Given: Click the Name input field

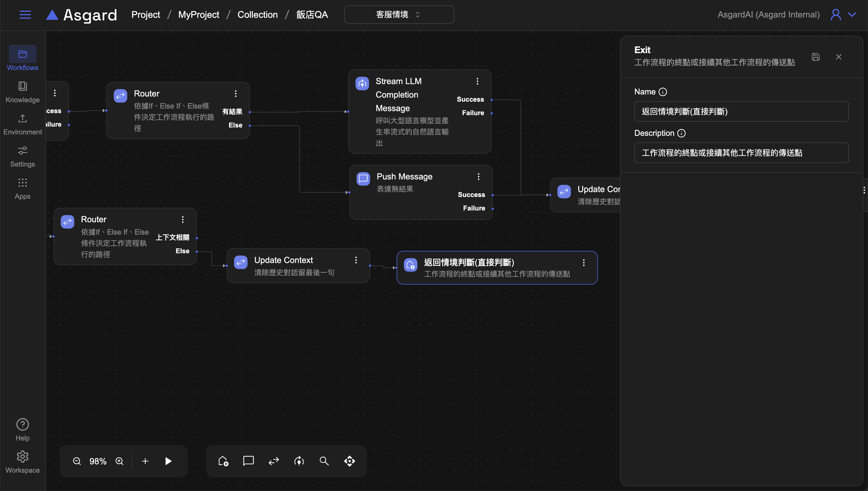Looking at the screenshot, I should pyautogui.click(x=741, y=111).
